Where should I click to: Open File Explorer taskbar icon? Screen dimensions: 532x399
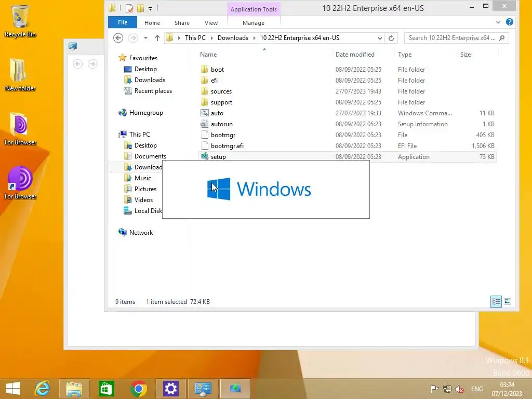click(x=74, y=389)
